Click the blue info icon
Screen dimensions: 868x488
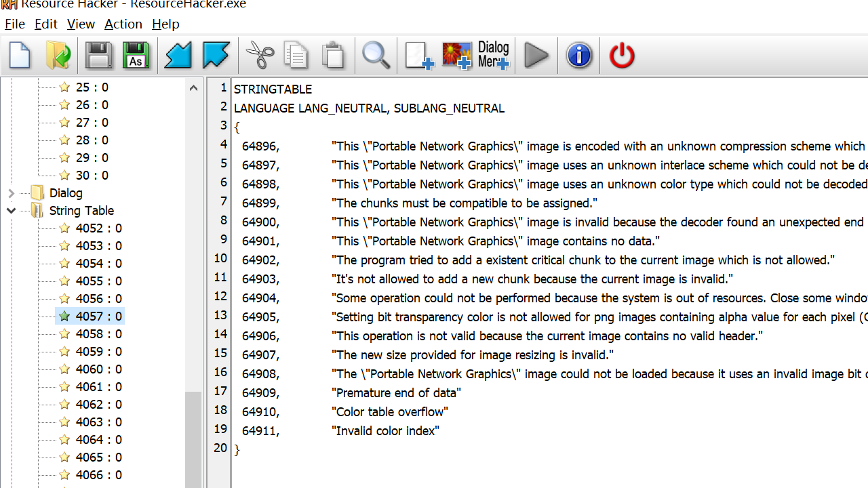579,56
